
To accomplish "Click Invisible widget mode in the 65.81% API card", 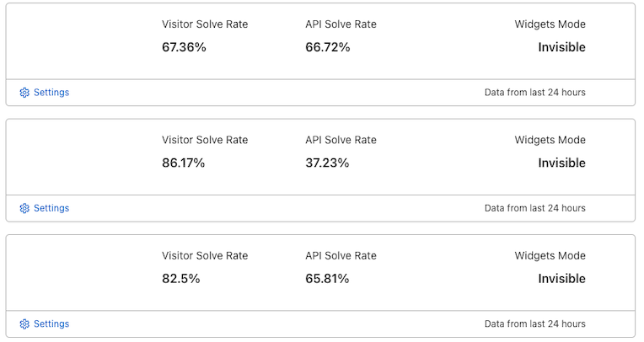I will (x=561, y=279).
